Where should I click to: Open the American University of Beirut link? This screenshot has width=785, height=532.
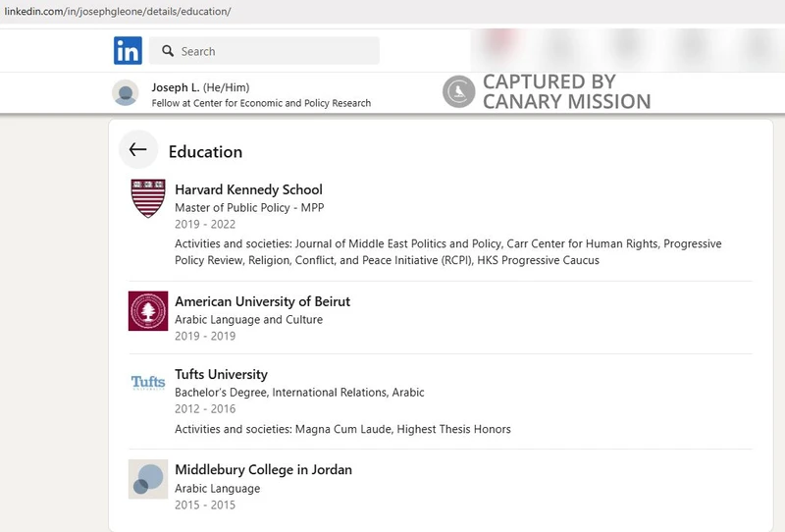point(262,301)
